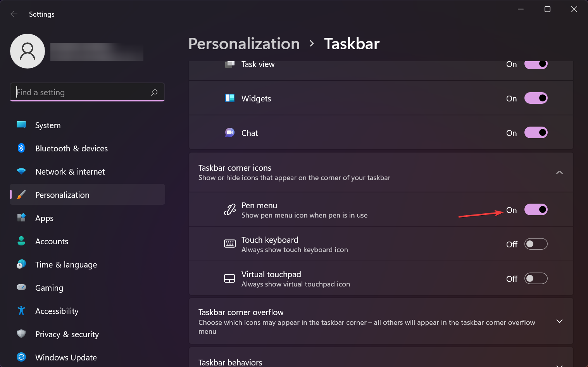Expand the Taskbar corner overflow section
588x367 pixels.
[x=559, y=321]
